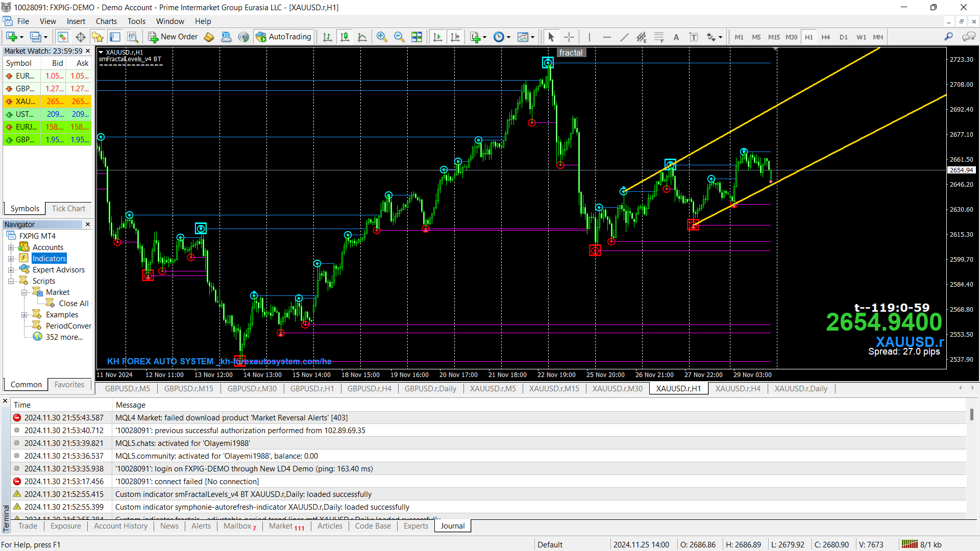Open the Periods clock dropdown arrow

coord(508,37)
